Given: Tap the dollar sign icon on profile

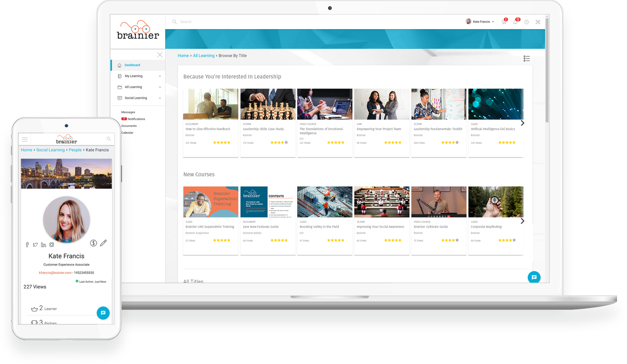Looking at the screenshot, I should coord(94,243).
